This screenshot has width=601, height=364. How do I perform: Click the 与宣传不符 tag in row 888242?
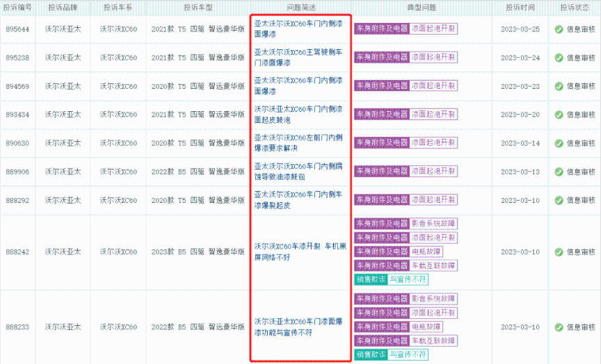pos(408,279)
